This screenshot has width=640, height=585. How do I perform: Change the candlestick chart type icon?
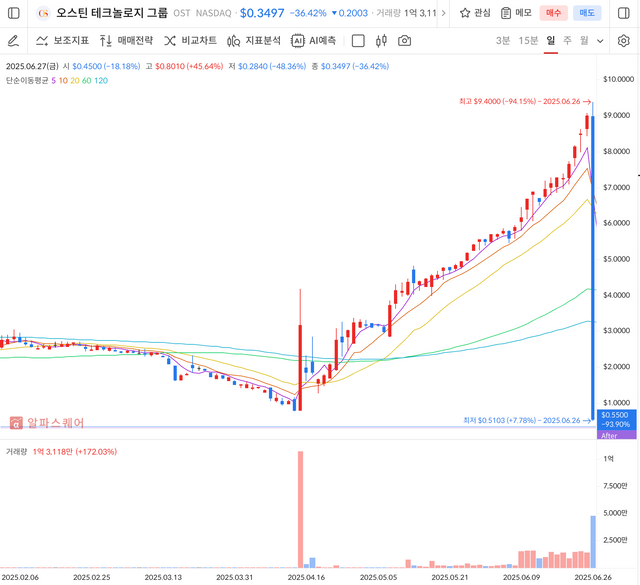(381, 41)
